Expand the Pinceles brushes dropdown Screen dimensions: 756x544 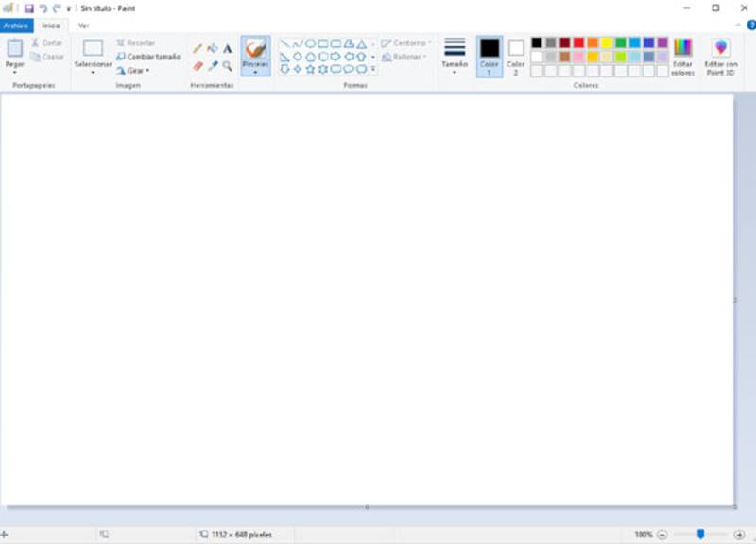255,72
